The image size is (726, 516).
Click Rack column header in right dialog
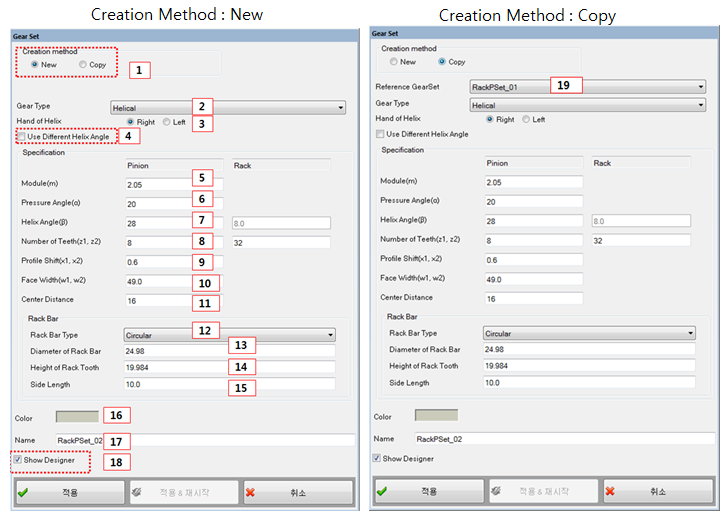[641, 163]
